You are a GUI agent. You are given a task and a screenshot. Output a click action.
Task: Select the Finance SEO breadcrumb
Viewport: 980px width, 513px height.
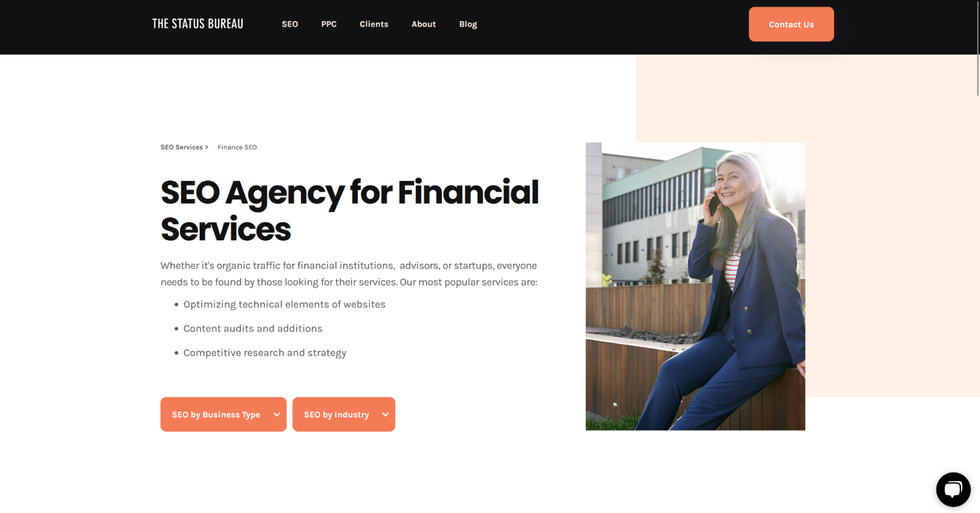point(237,147)
